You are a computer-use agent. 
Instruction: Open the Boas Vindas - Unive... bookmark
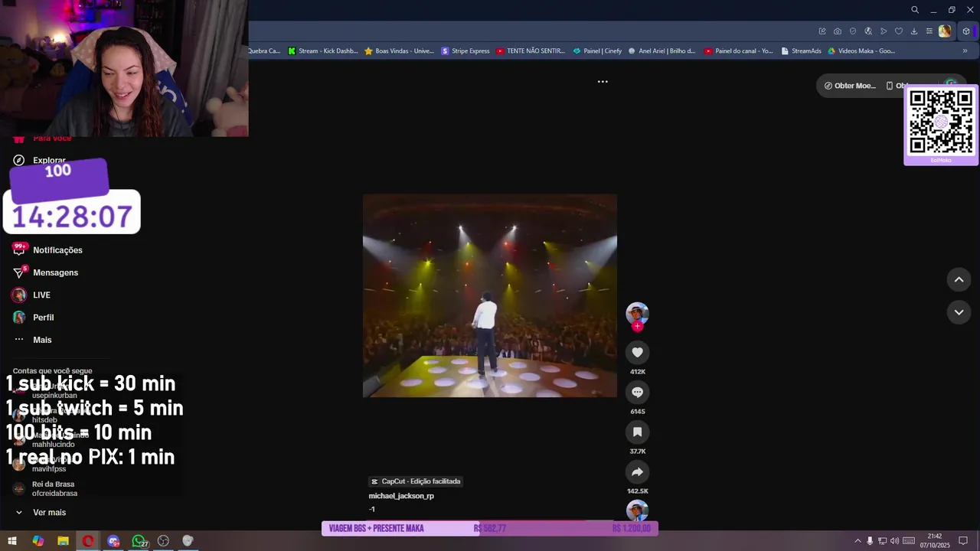click(399, 51)
